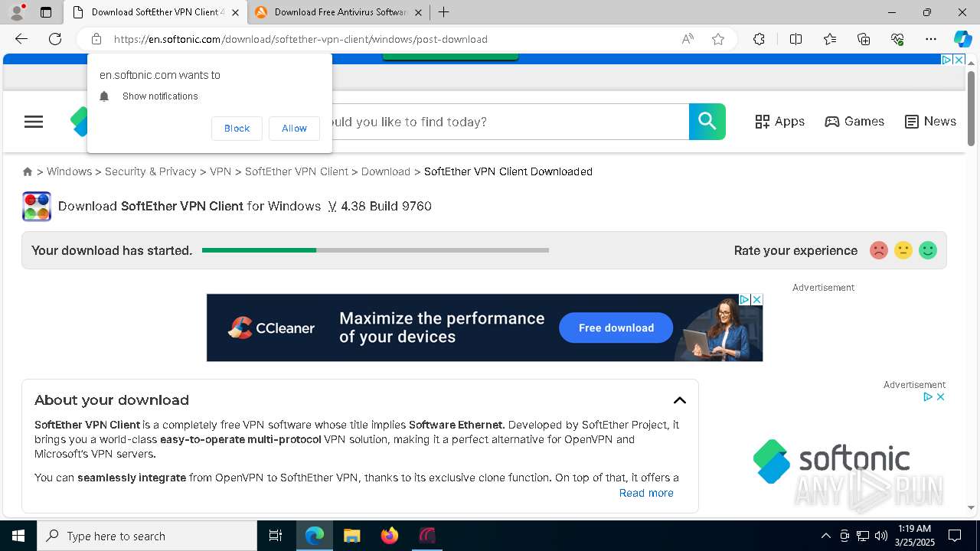Block notifications from en.softonic.com

click(237, 129)
